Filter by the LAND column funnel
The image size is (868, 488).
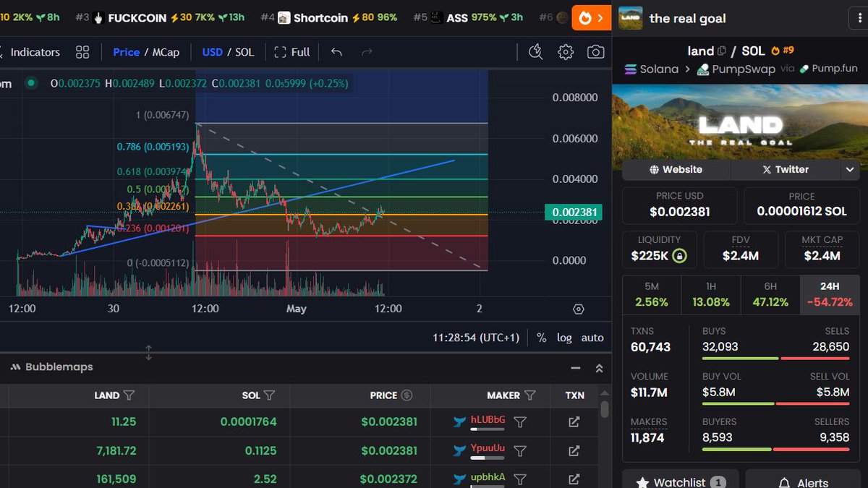(129, 395)
